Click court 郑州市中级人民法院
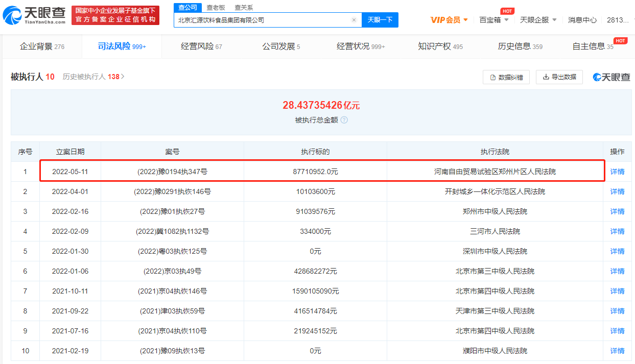Viewport: 635px width, 364px height. (x=495, y=211)
